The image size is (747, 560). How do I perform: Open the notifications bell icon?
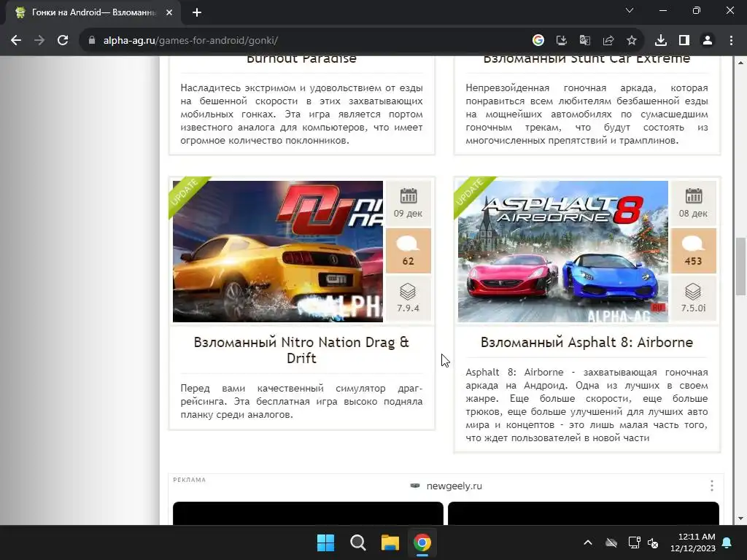pos(727,542)
